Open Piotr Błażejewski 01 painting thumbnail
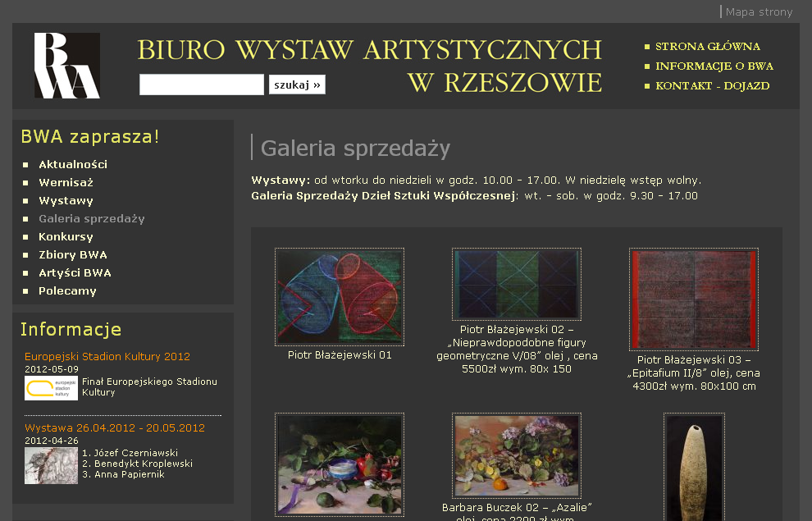The width and height of the screenshot is (812, 521). point(340,297)
